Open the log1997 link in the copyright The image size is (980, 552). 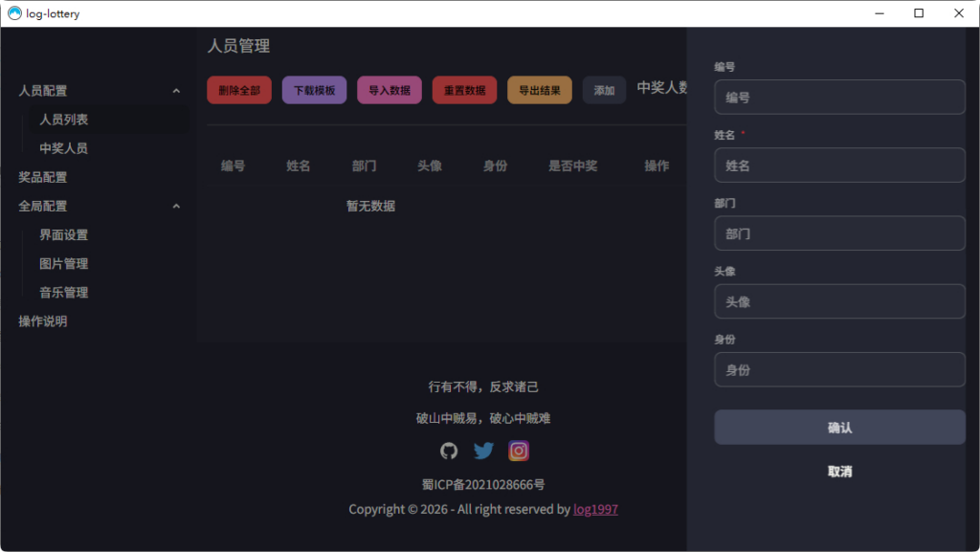tap(593, 509)
